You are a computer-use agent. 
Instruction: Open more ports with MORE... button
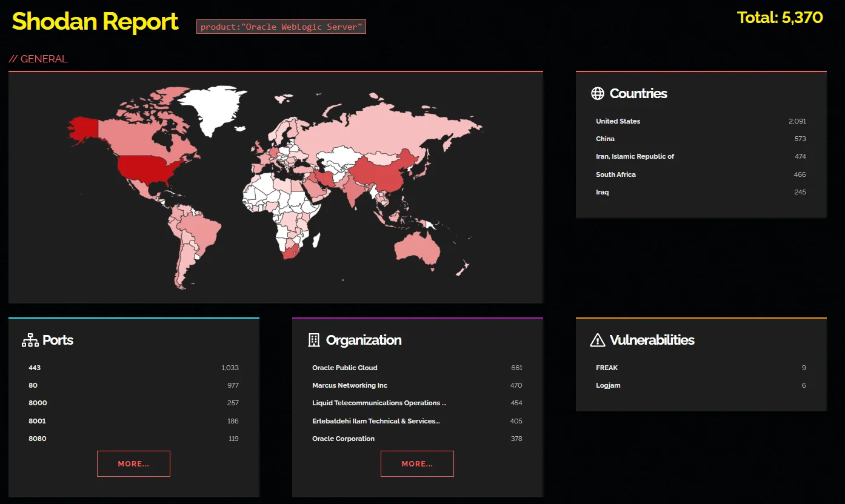point(133,463)
